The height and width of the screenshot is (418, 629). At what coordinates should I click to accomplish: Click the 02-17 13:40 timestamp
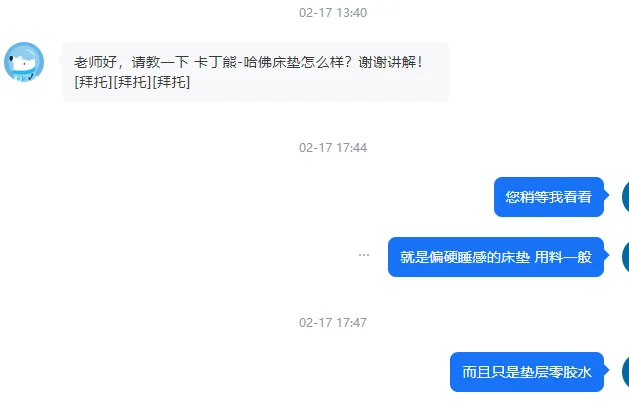(333, 13)
